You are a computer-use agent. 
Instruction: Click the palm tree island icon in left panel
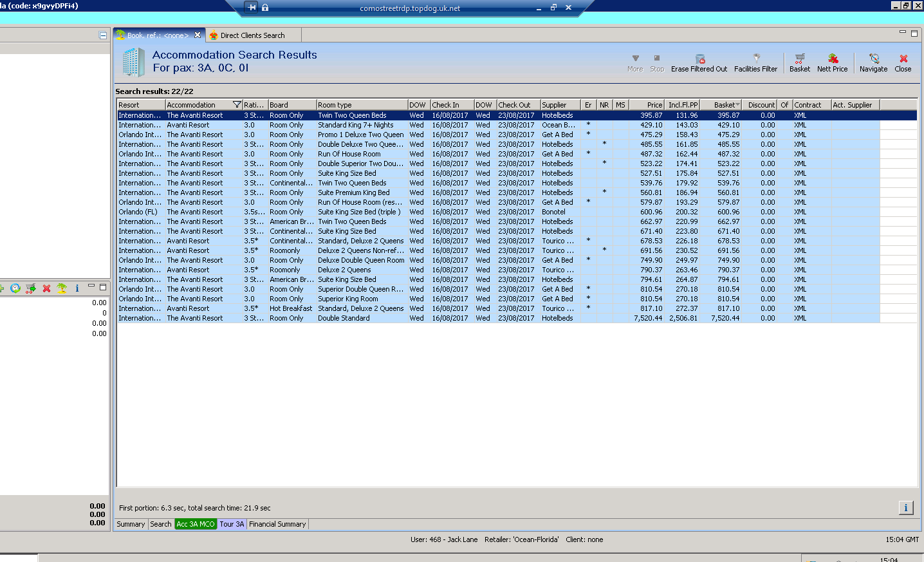[x=62, y=288]
